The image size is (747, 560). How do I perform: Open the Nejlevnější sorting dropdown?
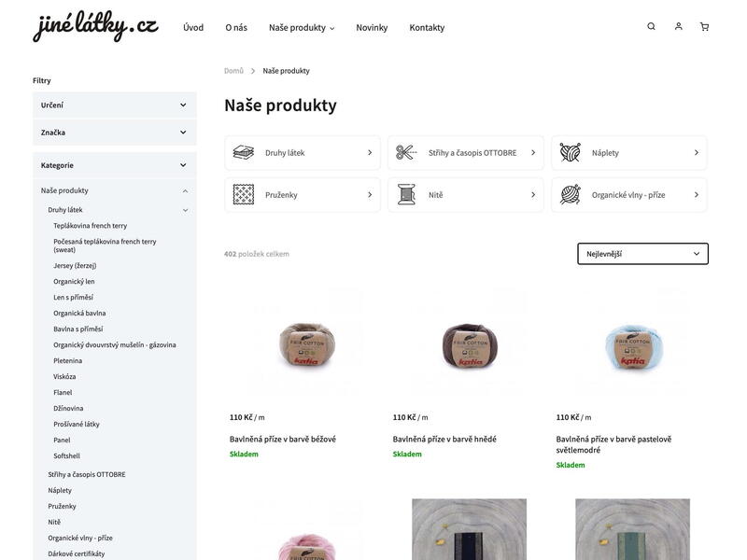pyautogui.click(x=642, y=254)
